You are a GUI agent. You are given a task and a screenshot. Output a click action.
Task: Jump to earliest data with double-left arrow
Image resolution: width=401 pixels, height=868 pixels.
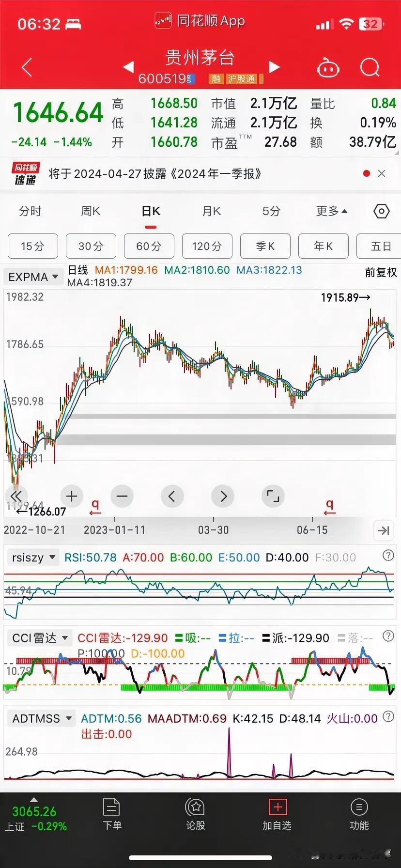pyautogui.click(x=16, y=496)
